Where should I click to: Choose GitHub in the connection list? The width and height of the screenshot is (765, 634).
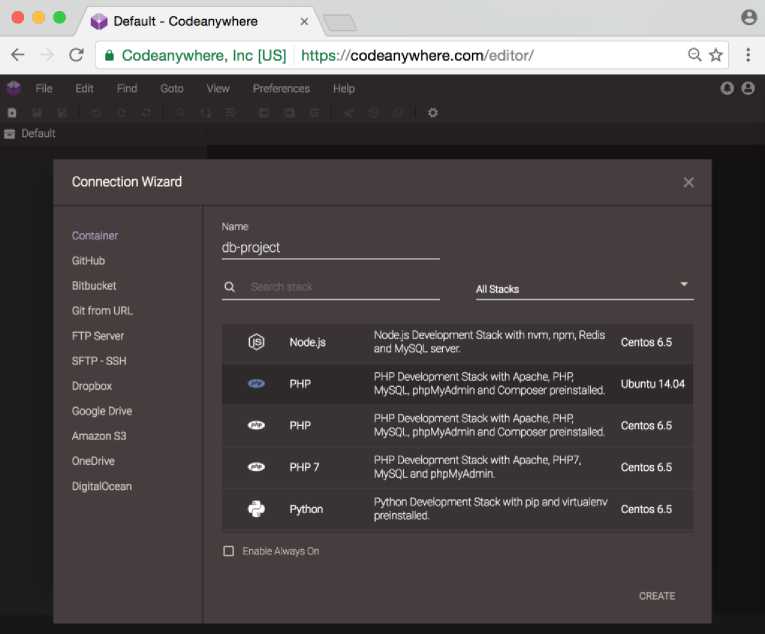(x=88, y=261)
